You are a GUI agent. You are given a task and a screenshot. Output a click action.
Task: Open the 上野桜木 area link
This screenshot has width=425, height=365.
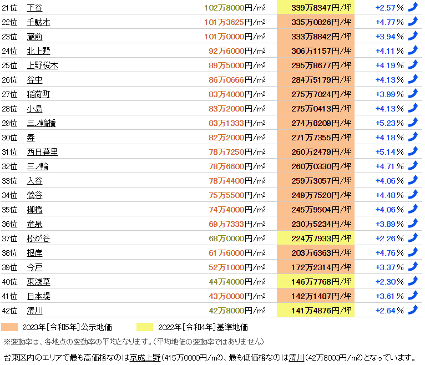42,65
